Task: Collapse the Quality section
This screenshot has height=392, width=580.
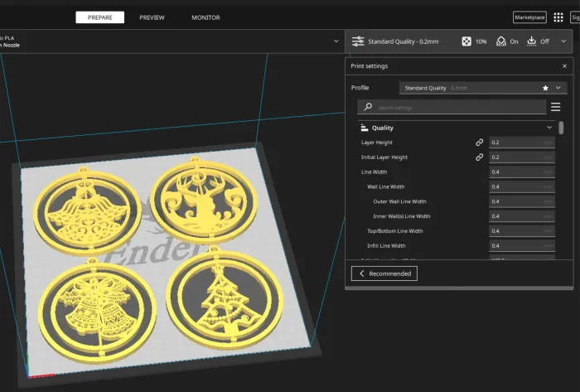Action: (549, 128)
